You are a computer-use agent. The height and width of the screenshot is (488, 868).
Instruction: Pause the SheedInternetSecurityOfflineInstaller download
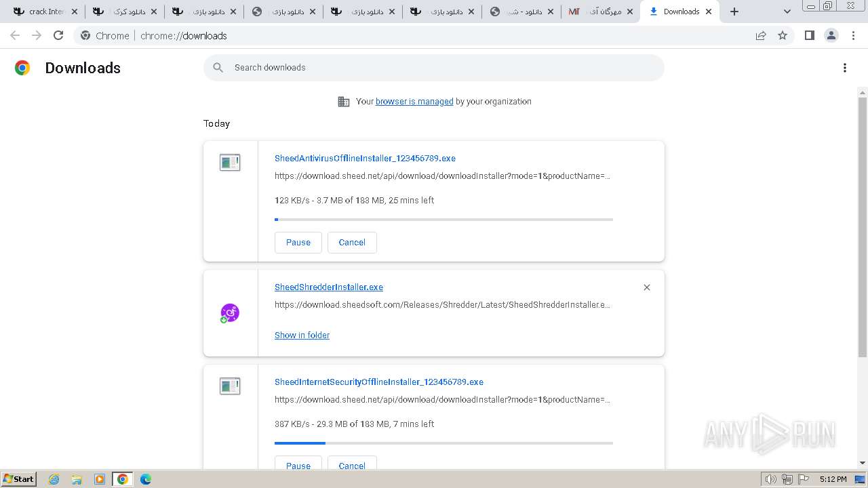coord(298,464)
